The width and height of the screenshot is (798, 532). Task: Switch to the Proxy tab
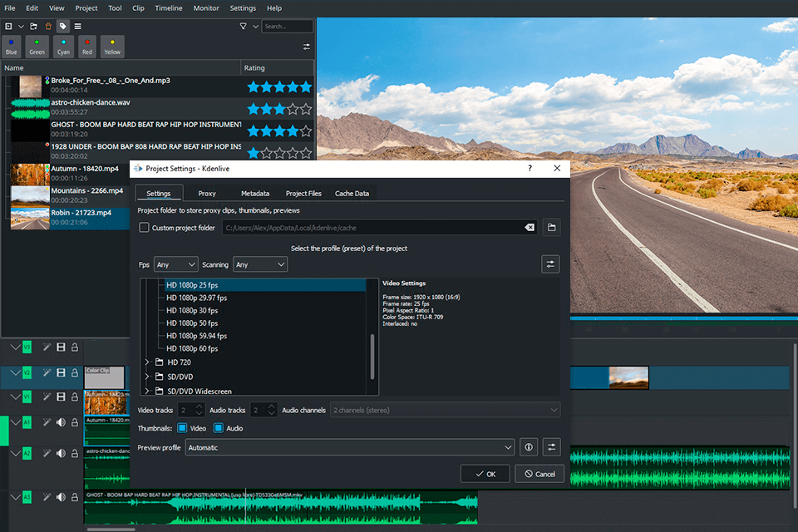click(207, 194)
